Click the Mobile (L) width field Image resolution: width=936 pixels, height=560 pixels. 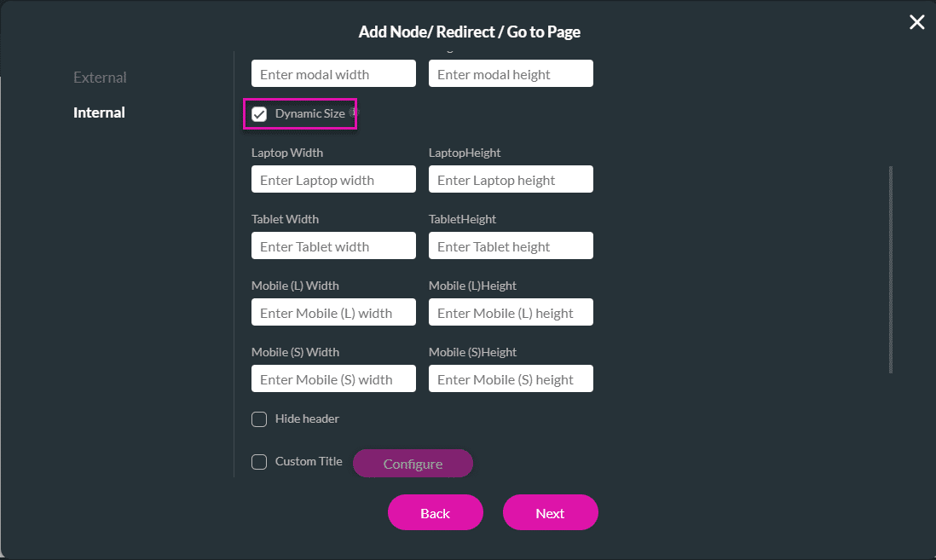(x=333, y=313)
